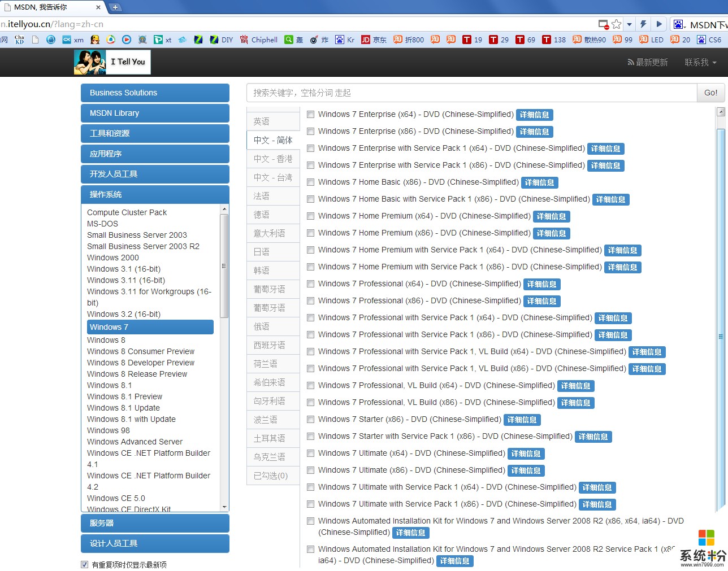The width and height of the screenshot is (728, 571).
Task: Expand the MSDN Library section
Action: (x=155, y=113)
